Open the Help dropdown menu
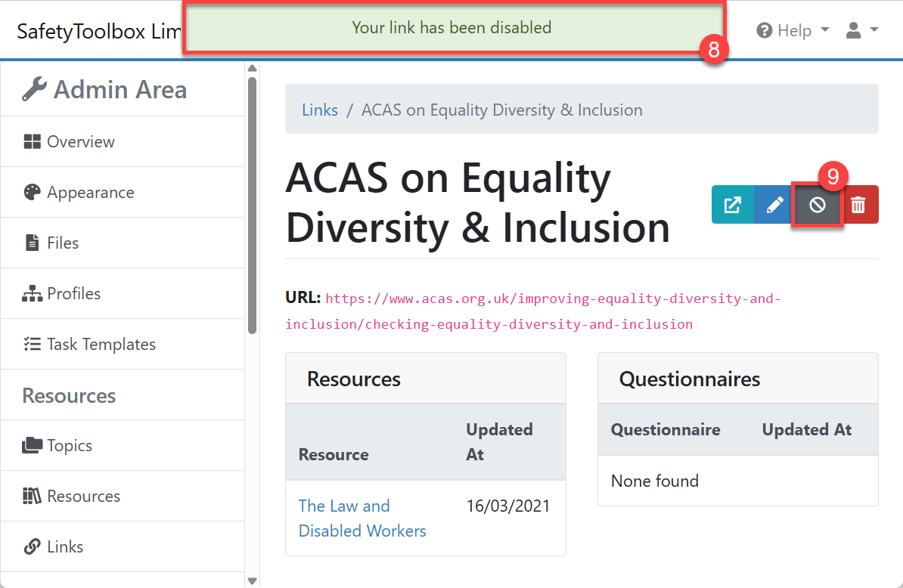This screenshot has width=903, height=588. click(793, 30)
